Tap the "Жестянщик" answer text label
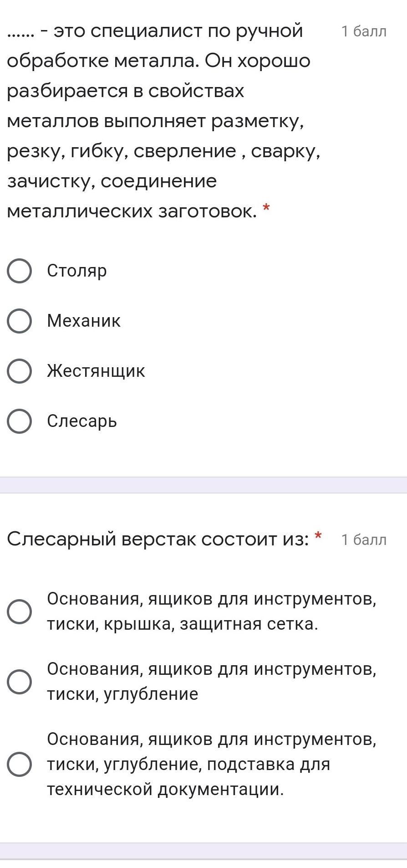407x868 pixels. (x=96, y=371)
